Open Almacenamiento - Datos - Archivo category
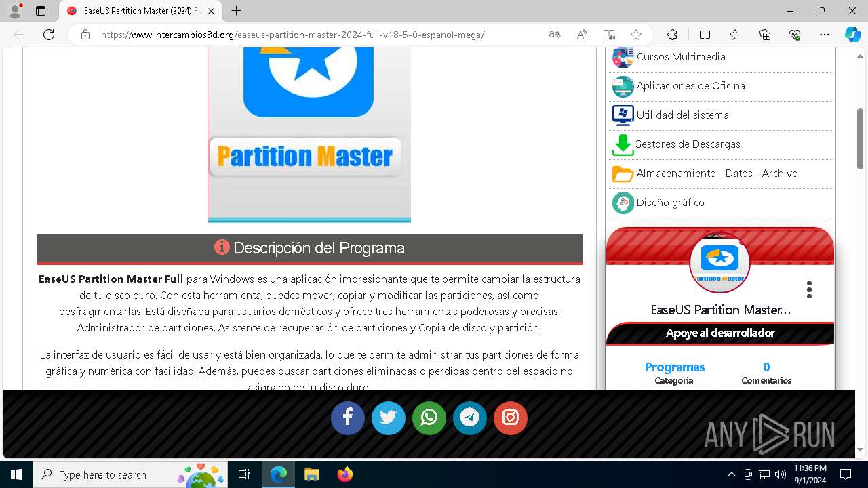 tap(717, 174)
